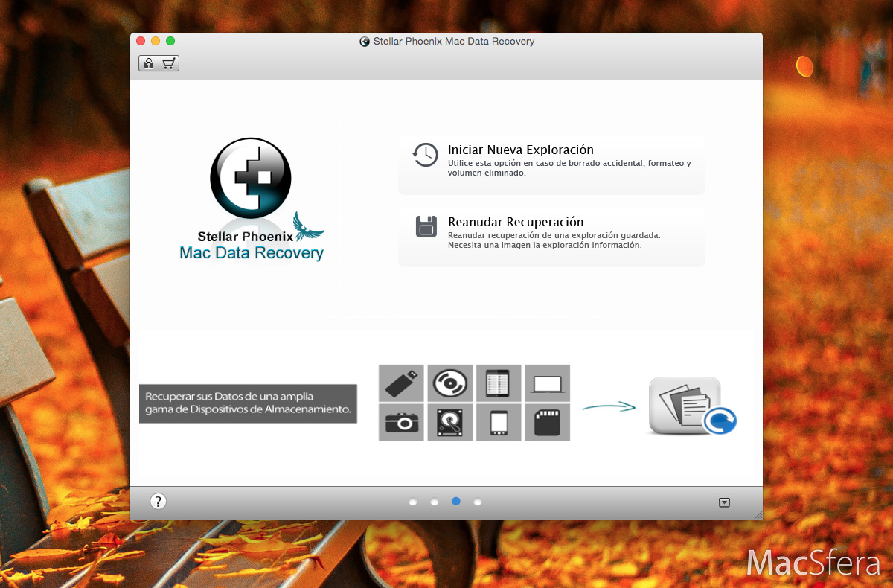
Task: Go to first slide page dot
Action: pos(413,502)
